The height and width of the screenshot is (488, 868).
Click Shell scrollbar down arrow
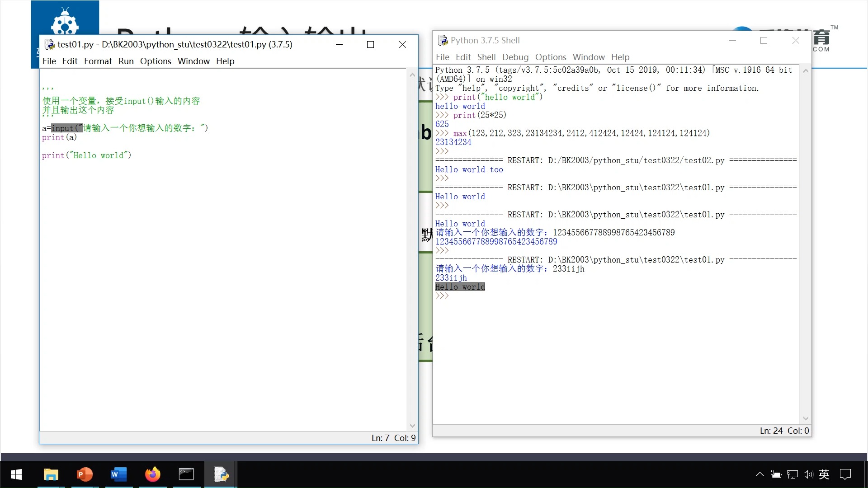(805, 418)
